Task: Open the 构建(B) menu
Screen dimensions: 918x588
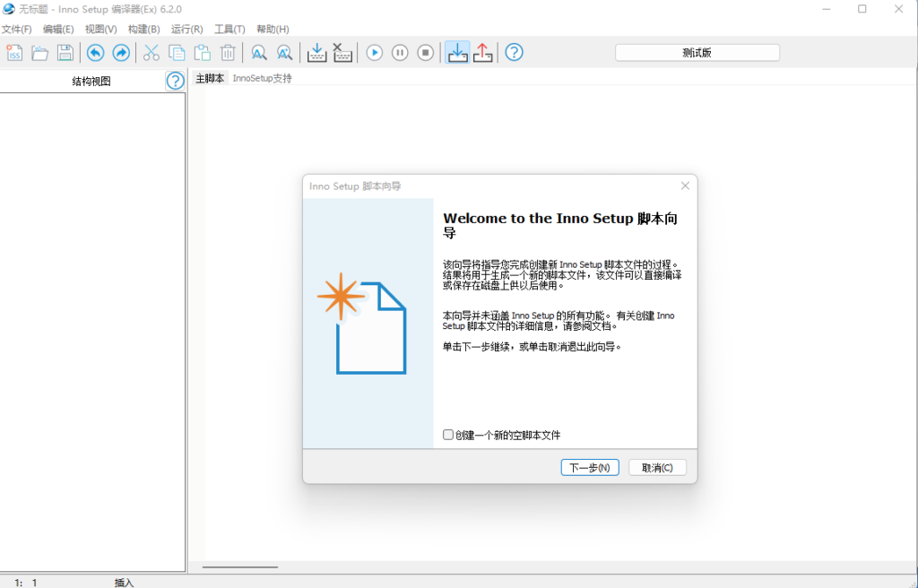Action: tap(143, 29)
